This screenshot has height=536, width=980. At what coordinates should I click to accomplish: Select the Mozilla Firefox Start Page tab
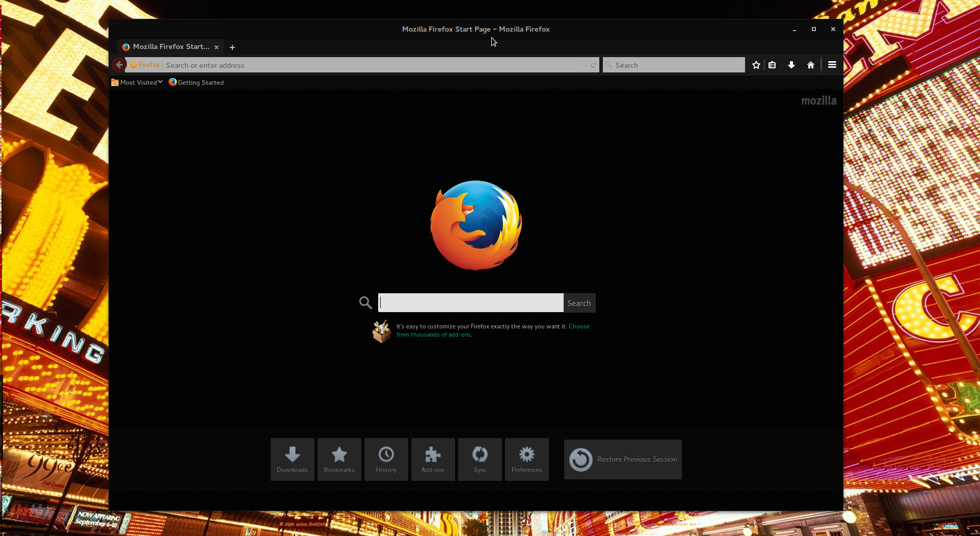[x=171, y=47]
